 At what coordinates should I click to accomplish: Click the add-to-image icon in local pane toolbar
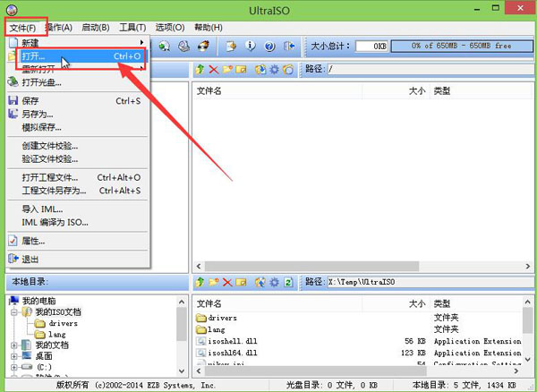(260, 282)
